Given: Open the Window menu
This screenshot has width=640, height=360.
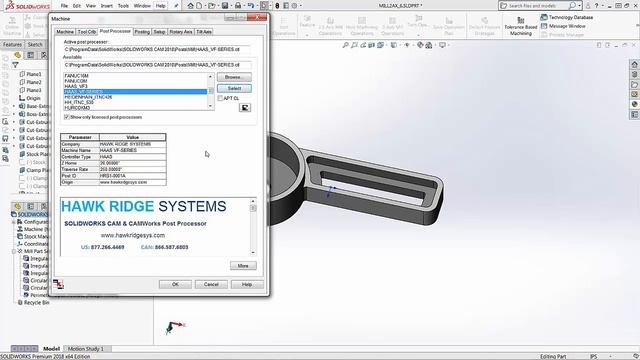Looking at the screenshot, I should [142, 6].
